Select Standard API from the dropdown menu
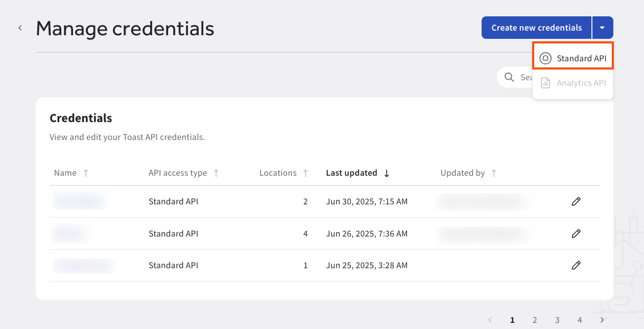This screenshot has height=329, width=644. pyautogui.click(x=573, y=58)
